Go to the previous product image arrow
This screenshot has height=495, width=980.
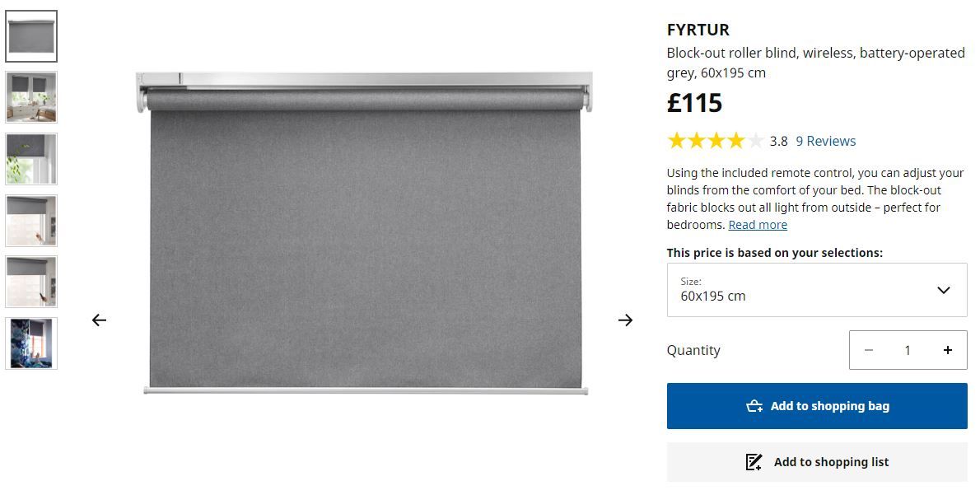pyautogui.click(x=99, y=320)
